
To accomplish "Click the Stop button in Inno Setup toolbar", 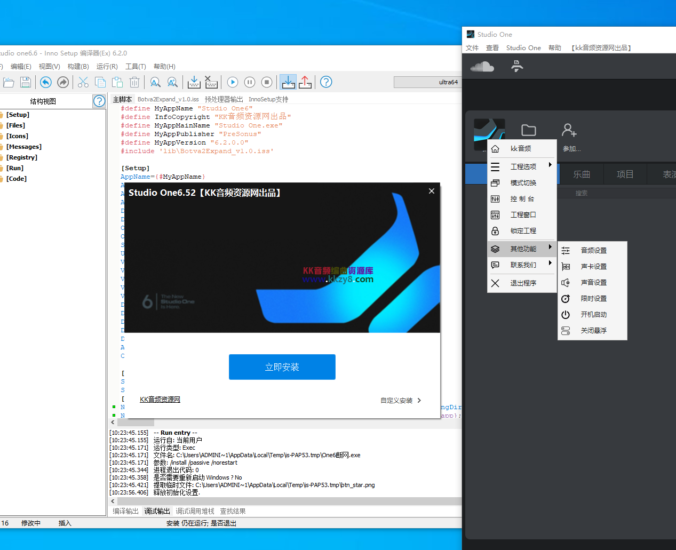I will 267,82.
